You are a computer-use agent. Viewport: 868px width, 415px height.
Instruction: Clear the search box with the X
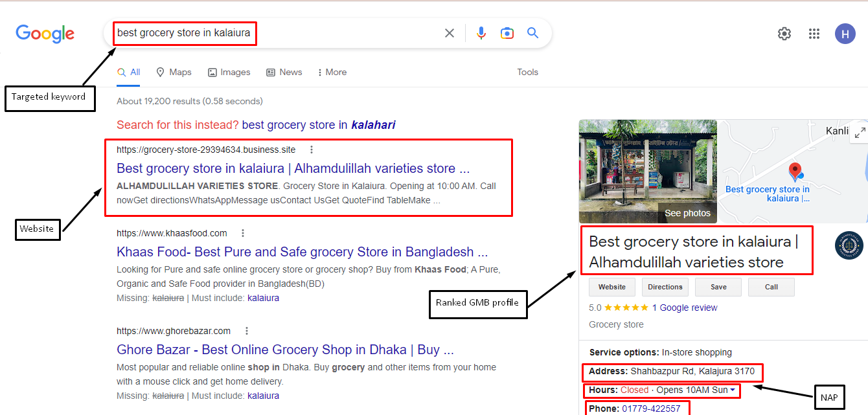pos(450,32)
